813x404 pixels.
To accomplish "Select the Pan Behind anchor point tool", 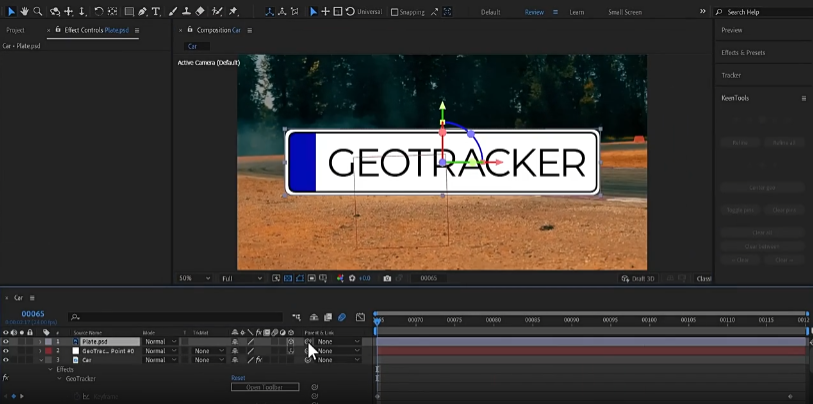I will [113, 11].
